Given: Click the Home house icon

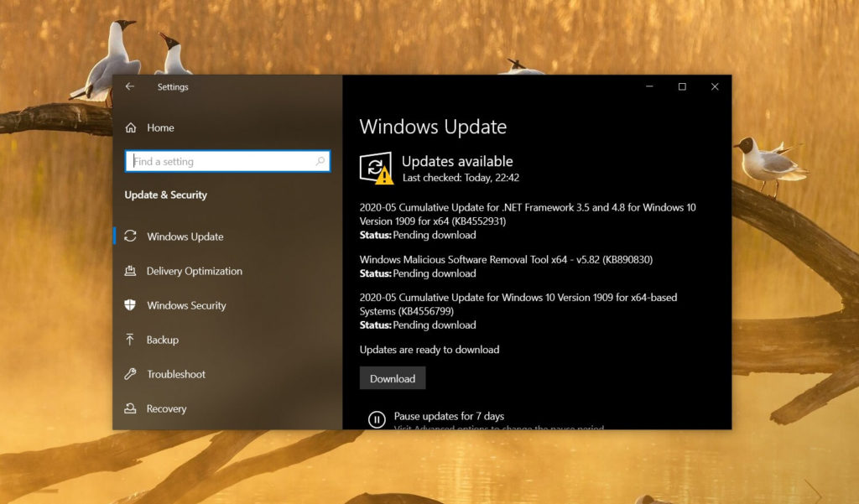Looking at the screenshot, I should click(x=130, y=127).
